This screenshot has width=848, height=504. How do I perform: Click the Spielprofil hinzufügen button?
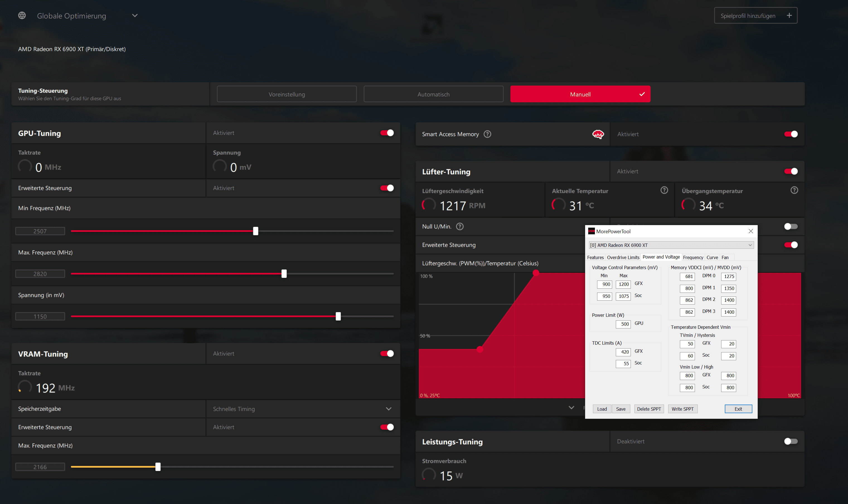pyautogui.click(x=755, y=16)
